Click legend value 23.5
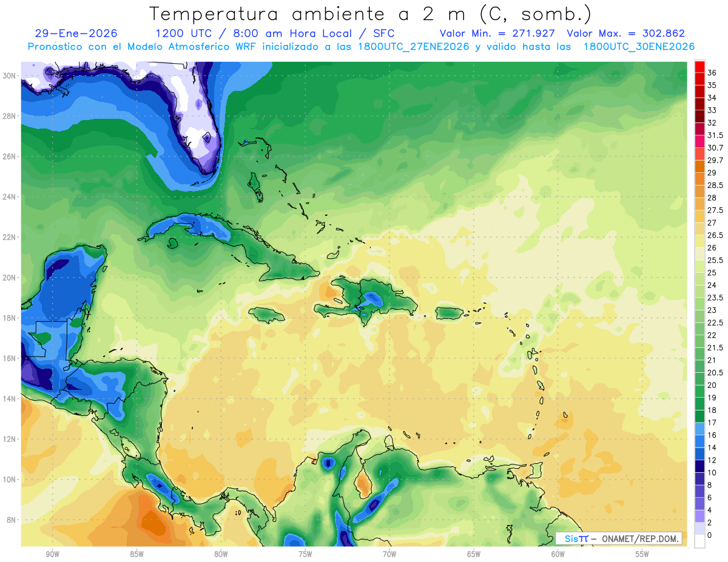The height and width of the screenshot is (562, 728). pyautogui.click(x=715, y=298)
